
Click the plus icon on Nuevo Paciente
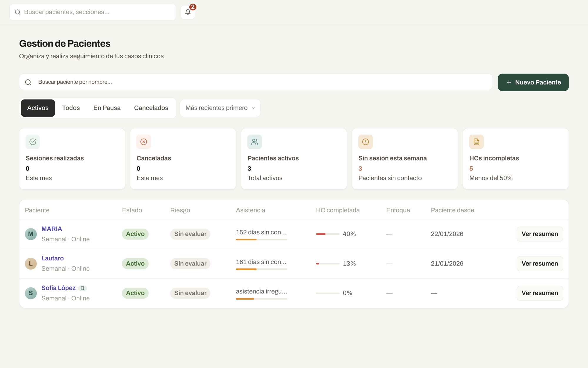[x=509, y=82]
